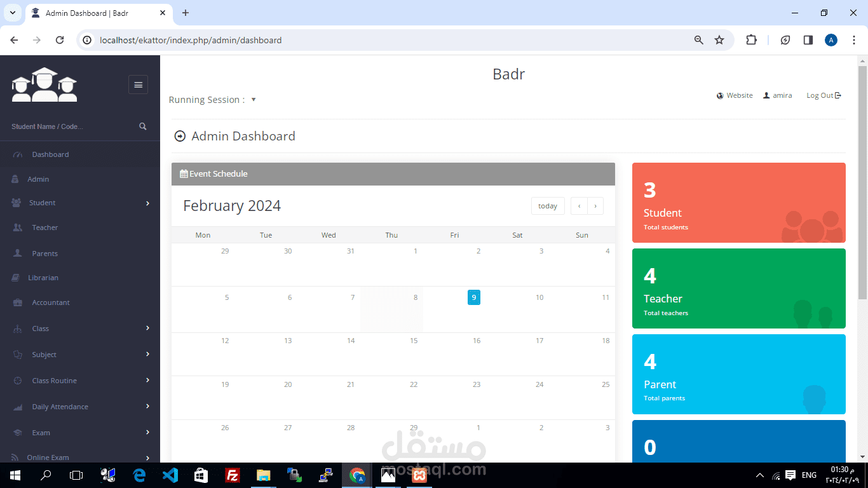This screenshot has height=488, width=868.
Task: Select the Admin Dashboard | Badr browser tab
Action: click(98, 13)
